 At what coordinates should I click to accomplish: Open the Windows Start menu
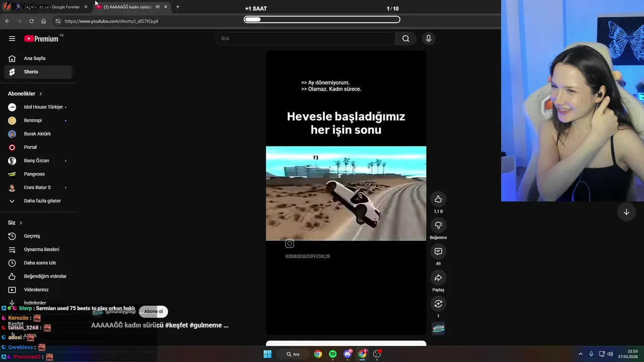click(268, 354)
